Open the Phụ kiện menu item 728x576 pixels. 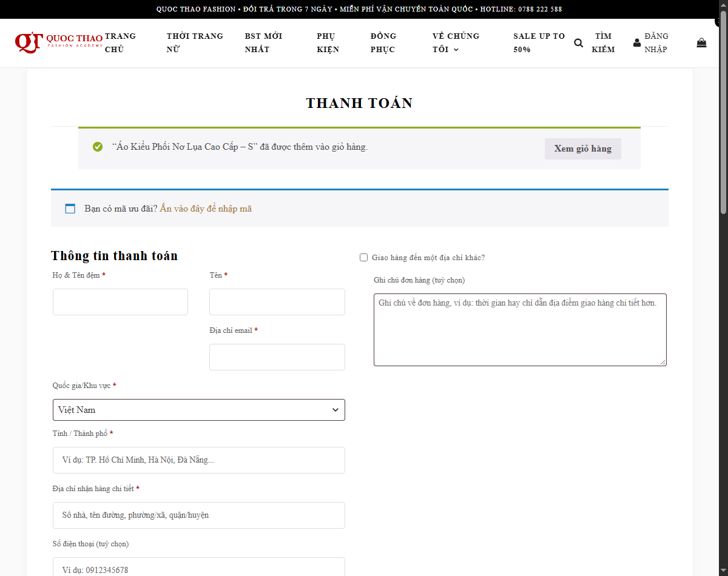tap(328, 42)
